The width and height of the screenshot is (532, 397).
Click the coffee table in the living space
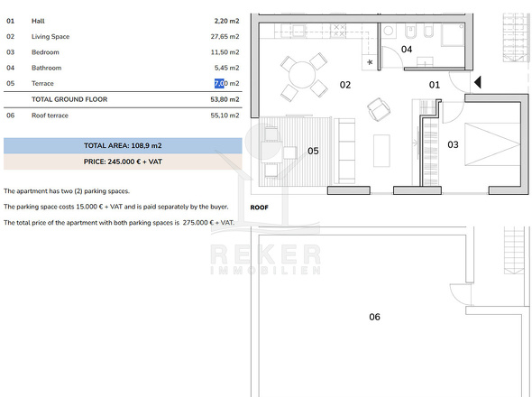381,151
